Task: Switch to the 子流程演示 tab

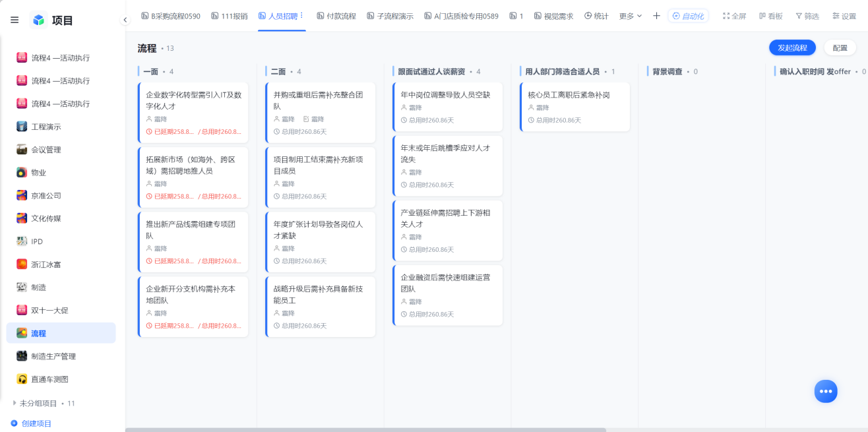Action: [390, 16]
